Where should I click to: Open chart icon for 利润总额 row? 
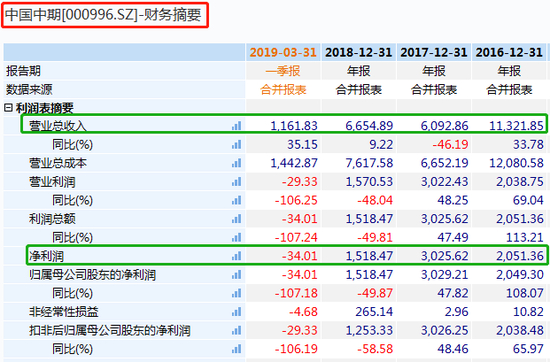(x=236, y=219)
